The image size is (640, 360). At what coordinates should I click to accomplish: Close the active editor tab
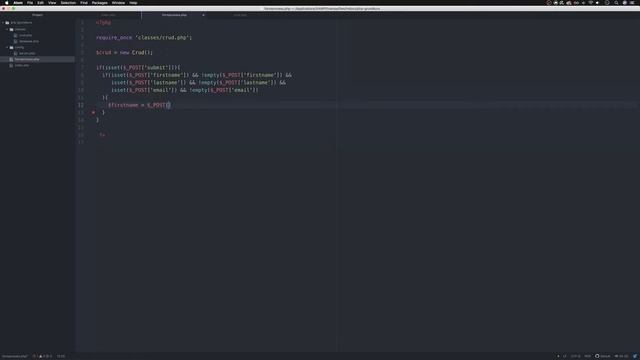[x=203, y=15]
